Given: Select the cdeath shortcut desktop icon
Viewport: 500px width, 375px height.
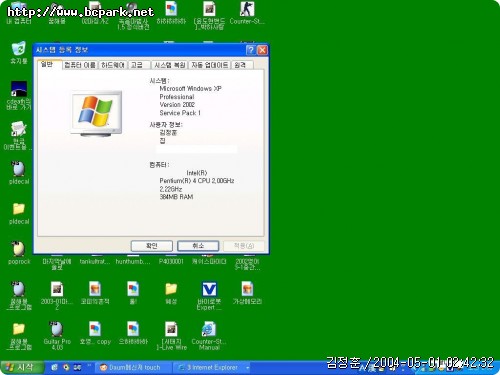Looking at the screenshot, I should pos(19,89).
